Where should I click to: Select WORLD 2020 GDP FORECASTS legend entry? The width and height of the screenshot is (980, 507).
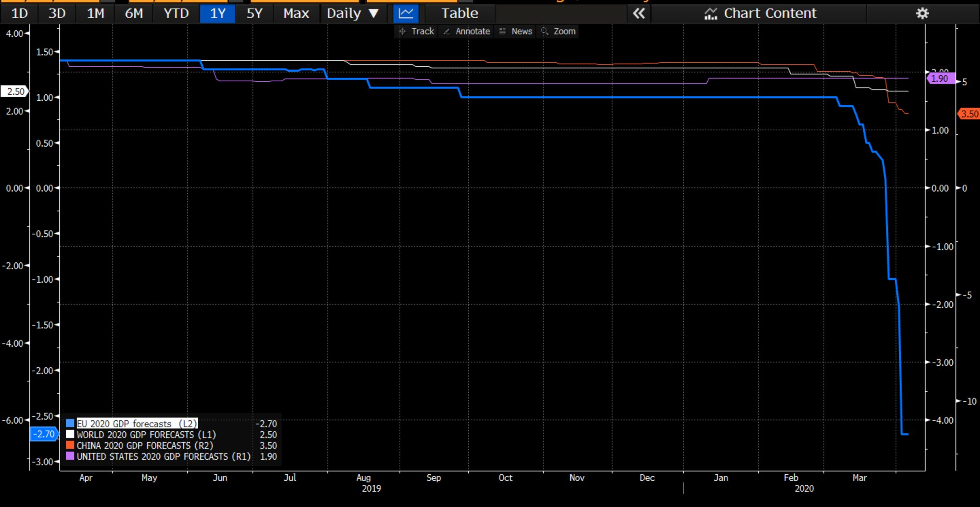coord(146,434)
